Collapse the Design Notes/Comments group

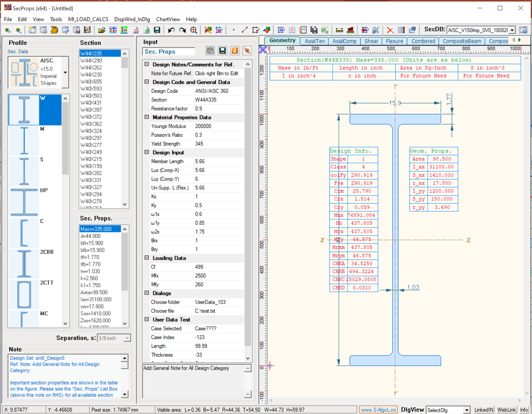pos(147,64)
